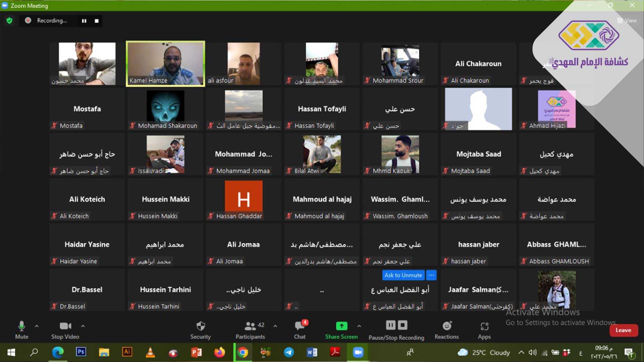Open the Reactions smiley icon
The height and width of the screenshot is (362, 644).
coord(447,326)
